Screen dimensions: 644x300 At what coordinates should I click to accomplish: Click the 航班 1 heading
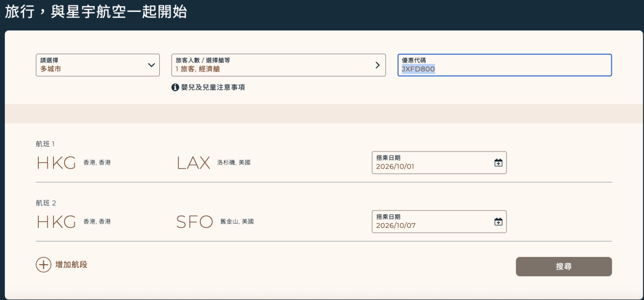[x=45, y=144]
